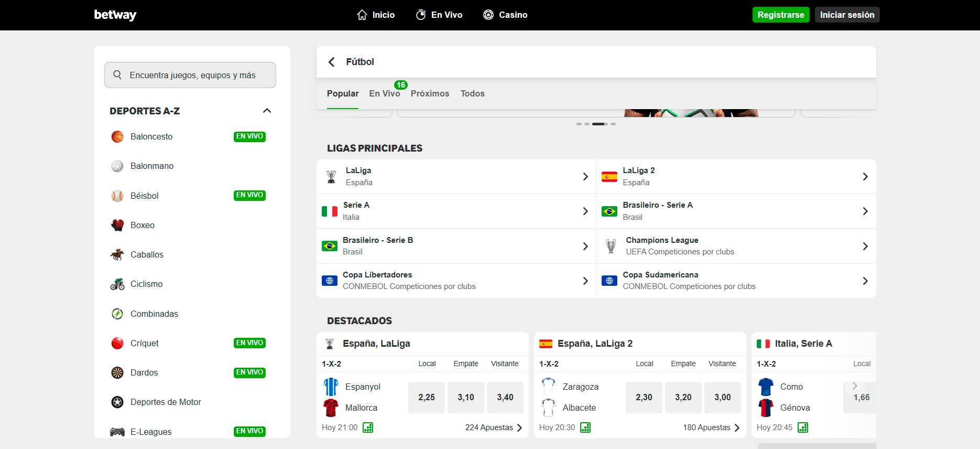Select the Ciclismo cyclist icon
Image resolution: width=980 pixels, height=449 pixels.
pos(117,284)
